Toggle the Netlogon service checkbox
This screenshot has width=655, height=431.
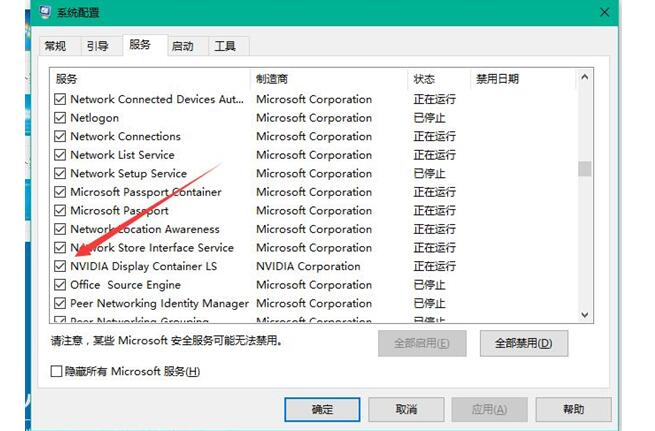[x=60, y=118]
